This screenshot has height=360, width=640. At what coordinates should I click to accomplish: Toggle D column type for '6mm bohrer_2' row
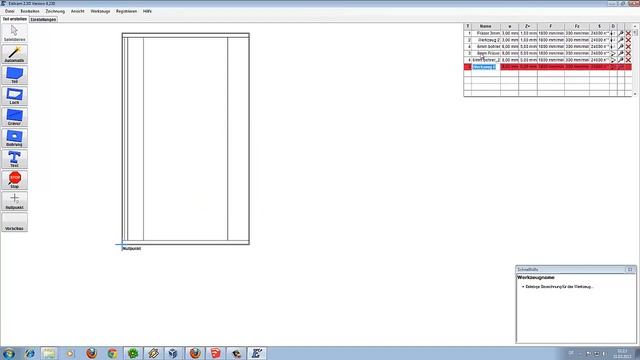coord(613,60)
